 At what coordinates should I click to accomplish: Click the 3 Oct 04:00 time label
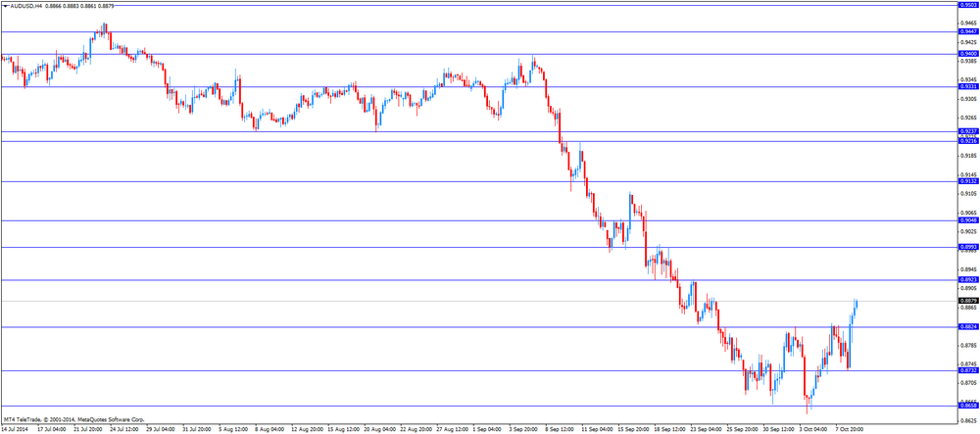[813, 430]
